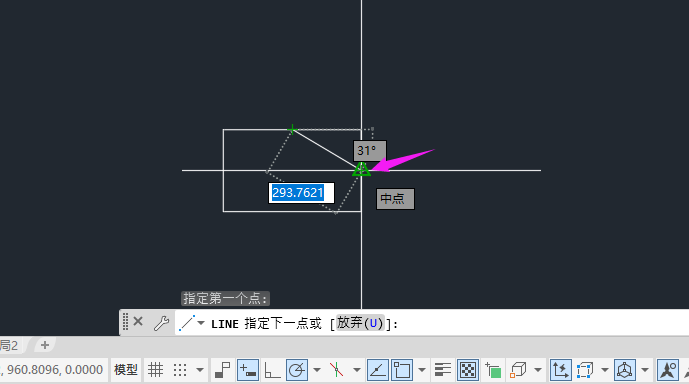Click the 模型 model space button
The image size is (689, 384).
point(126,370)
